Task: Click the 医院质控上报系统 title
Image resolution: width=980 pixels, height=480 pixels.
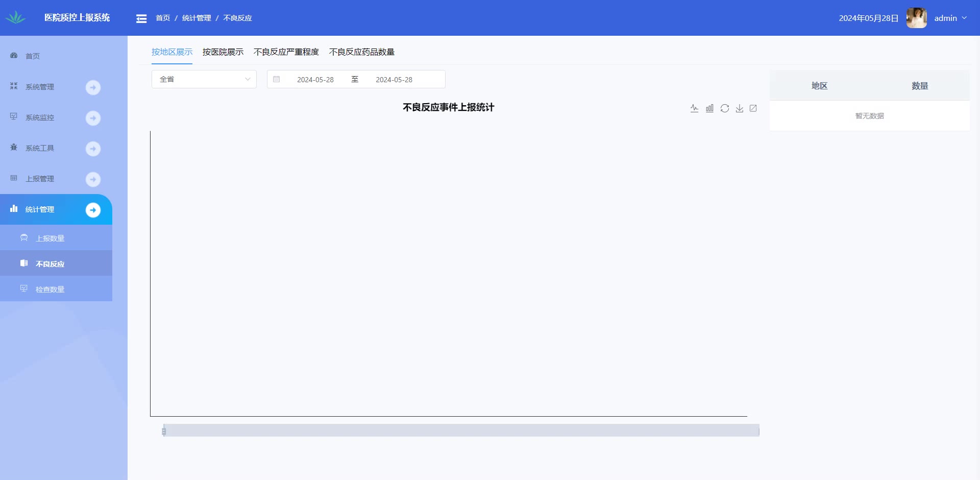Action: coord(77,17)
